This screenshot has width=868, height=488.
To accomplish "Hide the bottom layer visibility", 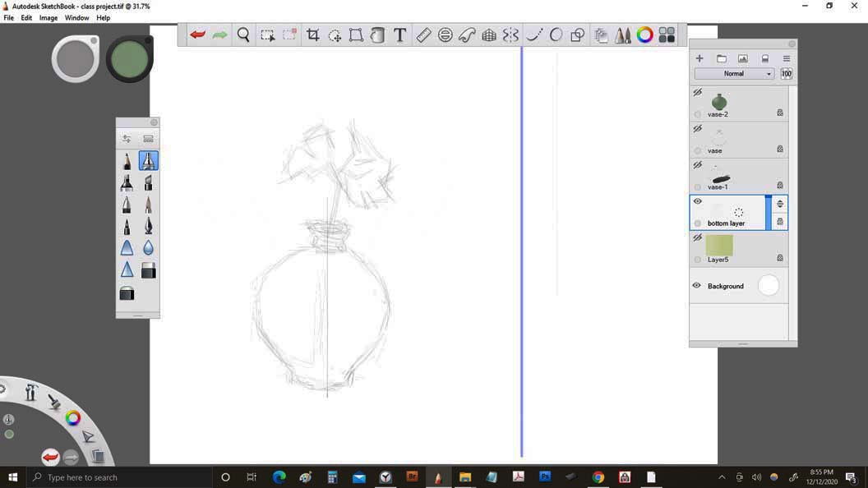I will [x=697, y=201].
